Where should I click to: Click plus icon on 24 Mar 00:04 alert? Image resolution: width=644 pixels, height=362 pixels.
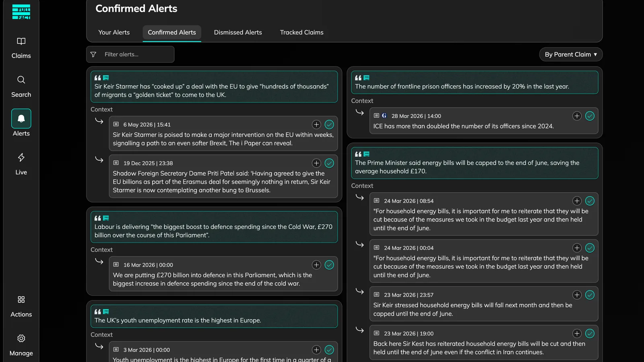pyautogui.click(x=577, y=248)
